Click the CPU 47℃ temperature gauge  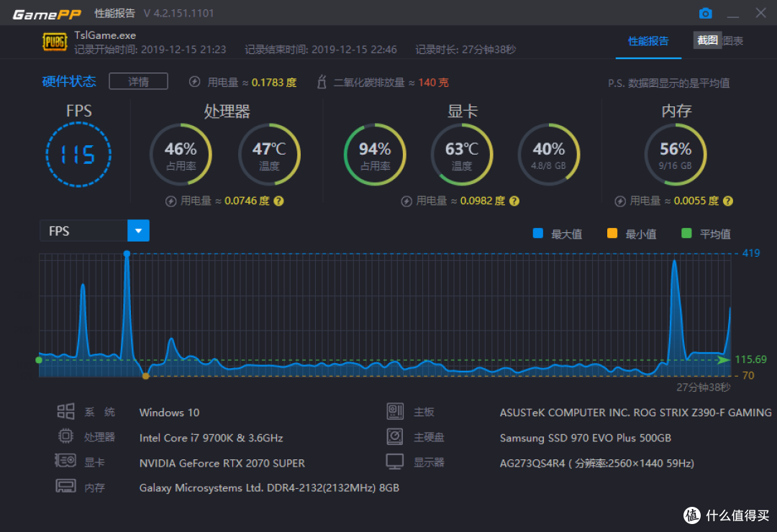click(269, 155)
